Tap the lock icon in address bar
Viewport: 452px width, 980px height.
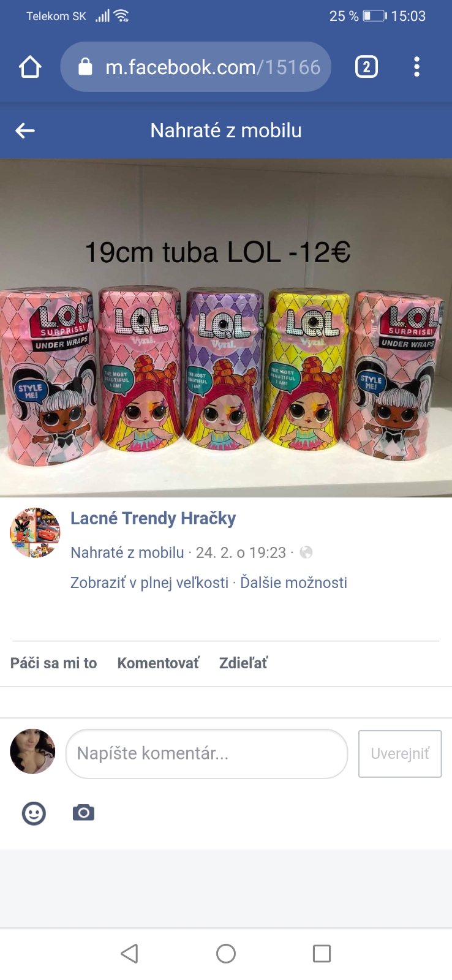(x=86, y=67)
